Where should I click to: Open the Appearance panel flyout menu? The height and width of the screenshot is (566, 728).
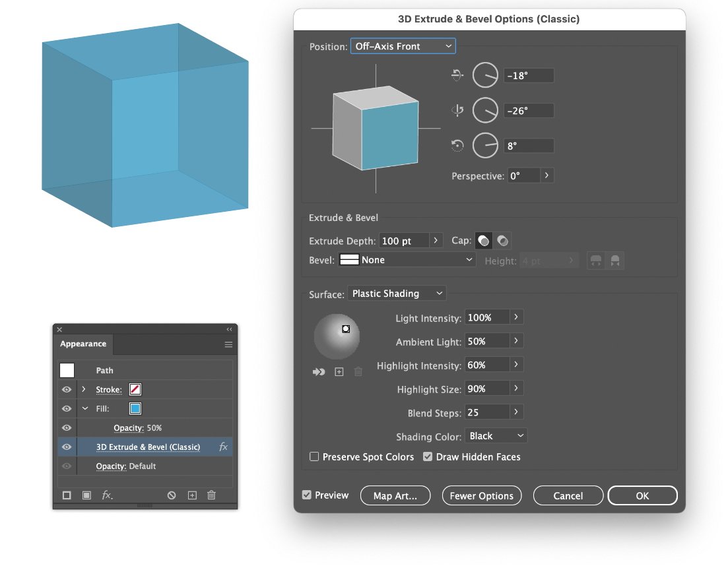coord(228,344)
